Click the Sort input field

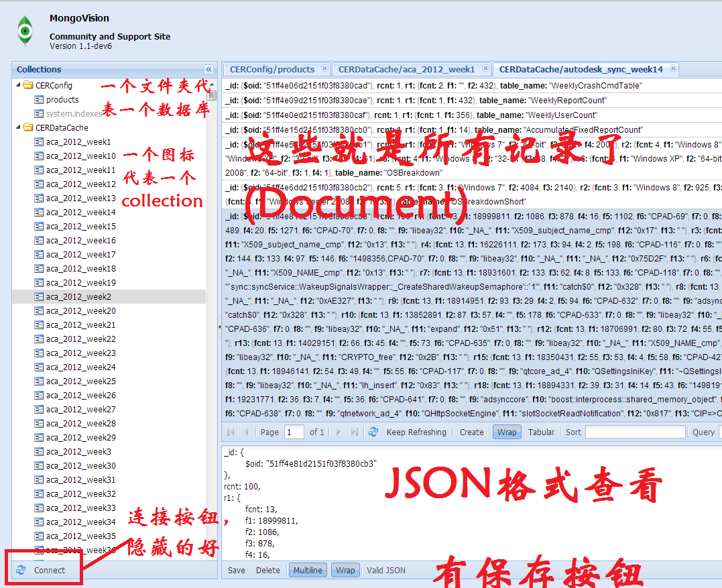pyautogui.click(x=636, y=432)
